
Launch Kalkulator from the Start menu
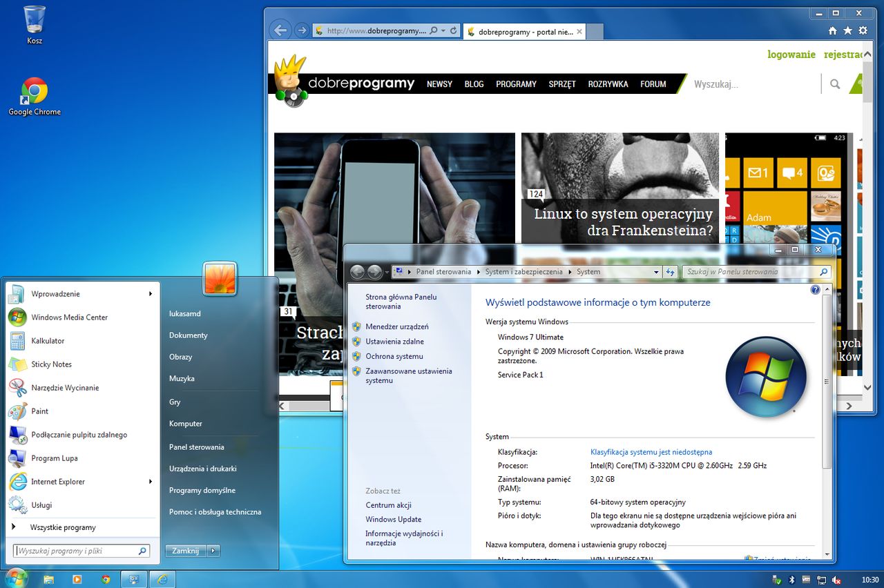pos(83,341)
